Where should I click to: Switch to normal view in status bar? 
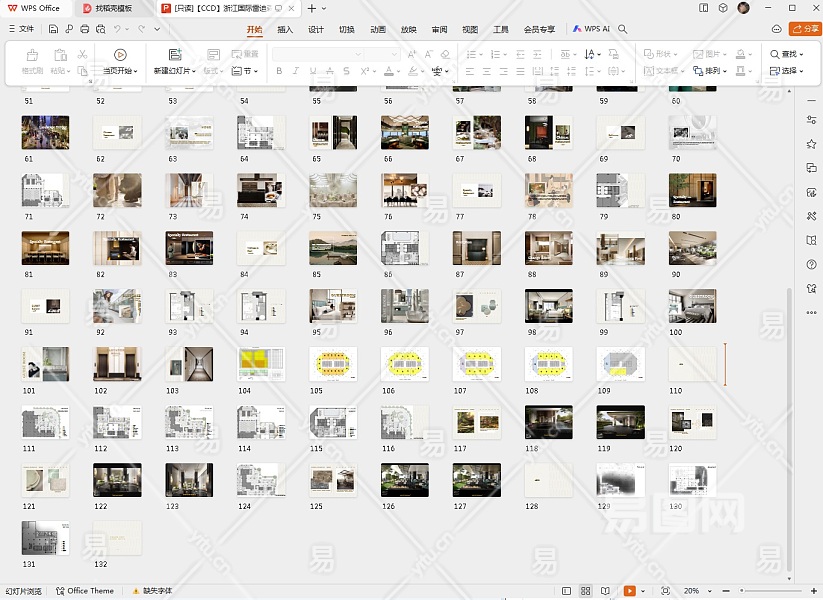tap(567, 591)
